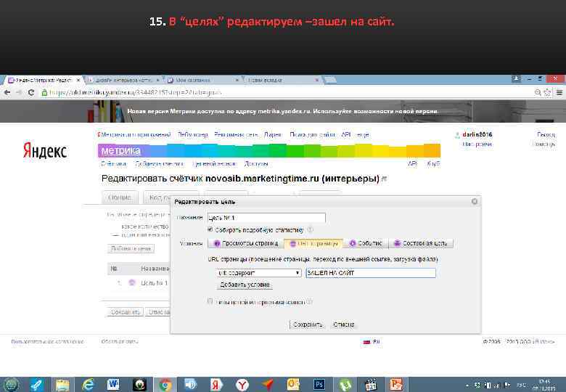Screen dimensions: 566x392
Task: Switch to the fourth browser tab
Action: [283, 80]
